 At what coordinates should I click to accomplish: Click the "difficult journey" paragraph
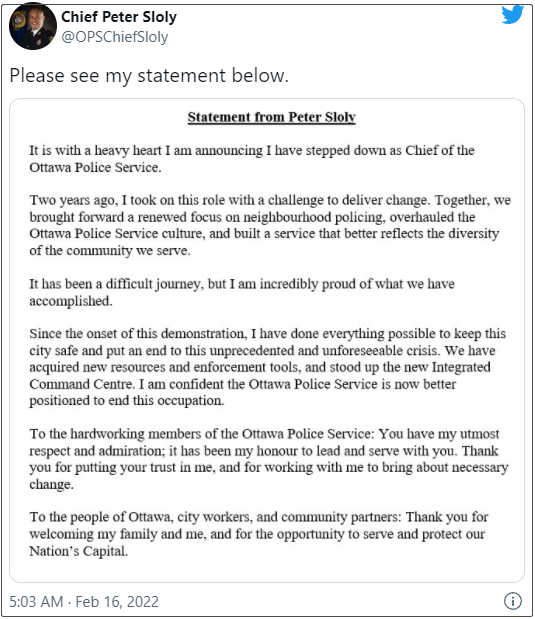coord(242,292)
